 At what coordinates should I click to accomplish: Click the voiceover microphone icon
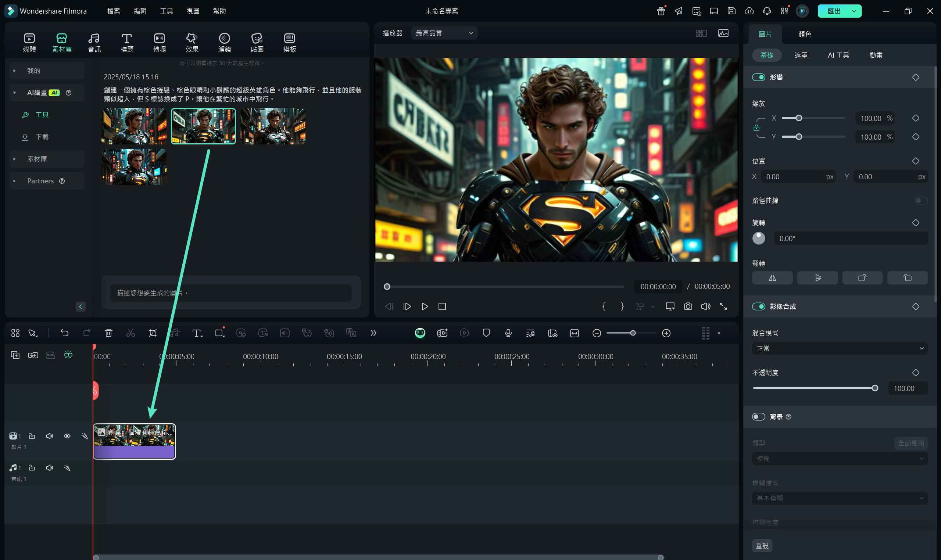pos(508,333)
